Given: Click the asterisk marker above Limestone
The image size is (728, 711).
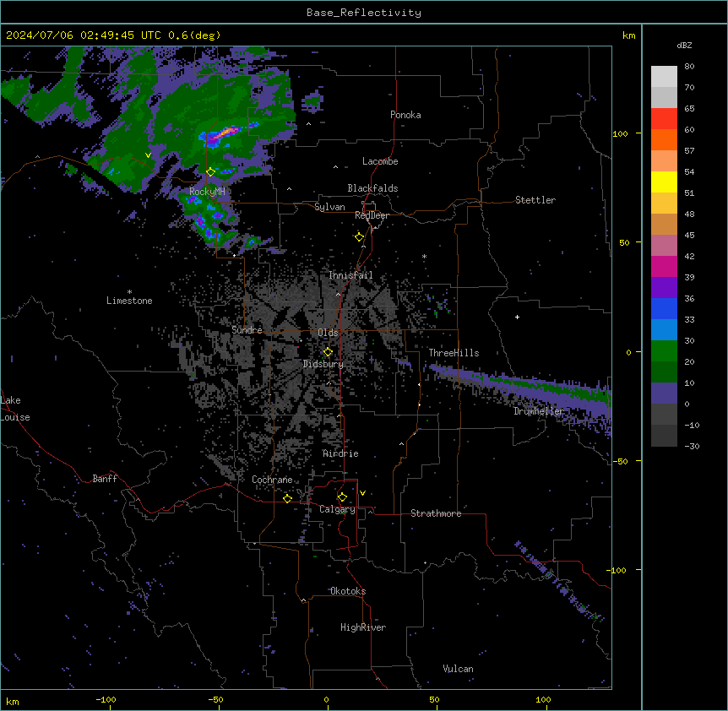Looking at the screenshot, I should coord(129,292).
